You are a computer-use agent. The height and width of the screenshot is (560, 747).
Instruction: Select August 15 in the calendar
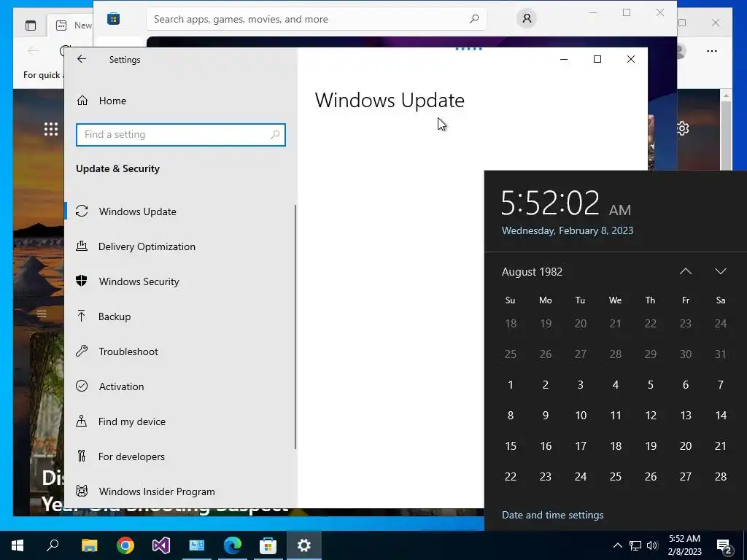coord(510,446)
